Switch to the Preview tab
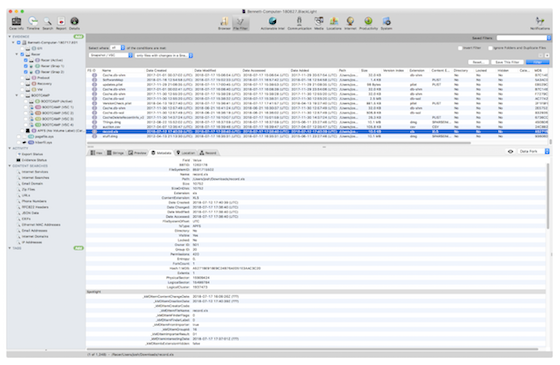 (x=138, y=153)
